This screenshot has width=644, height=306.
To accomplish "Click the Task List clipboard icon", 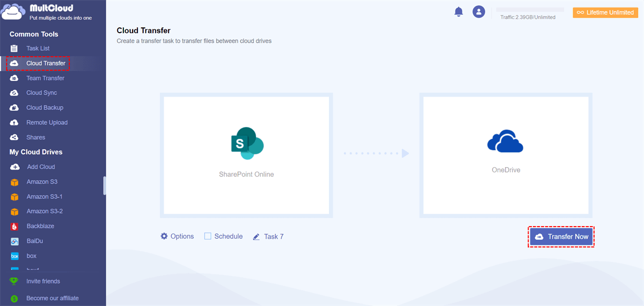I will [x=14, y=48].
